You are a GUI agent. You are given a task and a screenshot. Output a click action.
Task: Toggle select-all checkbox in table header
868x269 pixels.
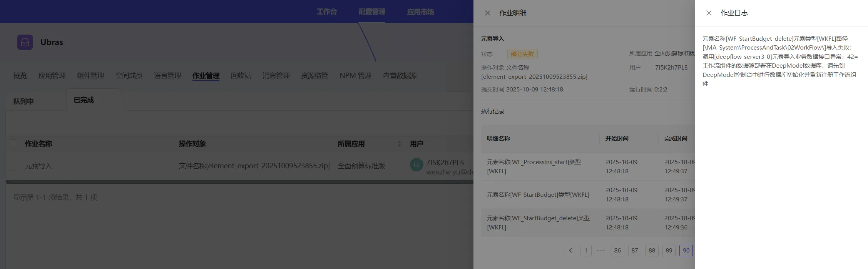click(14, 144)
